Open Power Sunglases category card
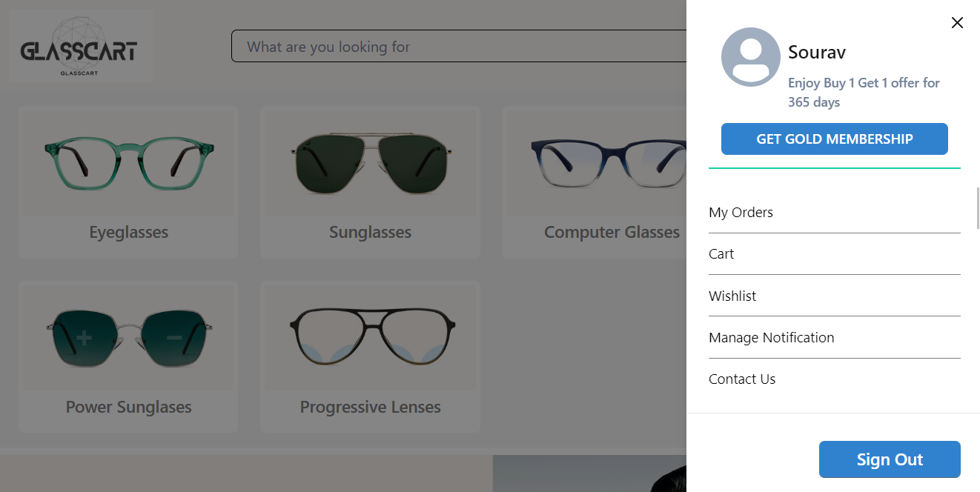 pos(128,356)
